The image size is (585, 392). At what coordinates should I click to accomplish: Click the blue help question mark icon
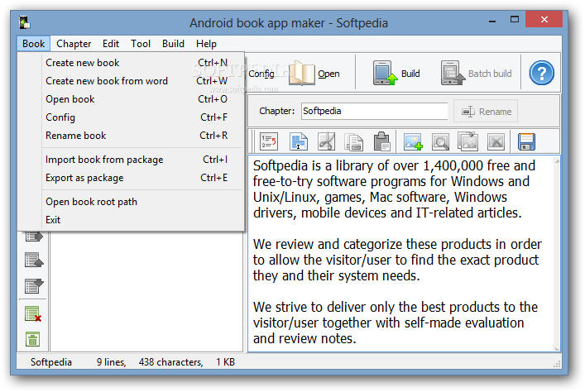(x=541, y=73)
